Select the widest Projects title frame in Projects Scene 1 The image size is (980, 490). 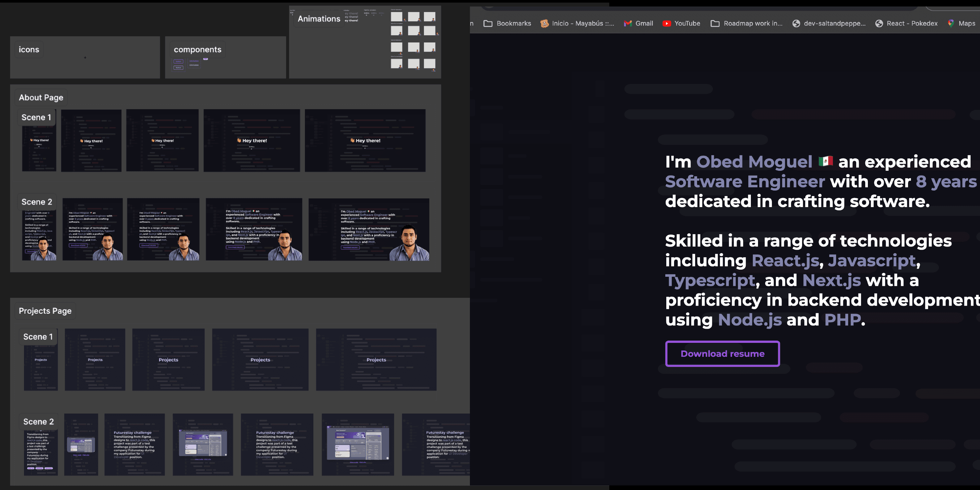376,359
